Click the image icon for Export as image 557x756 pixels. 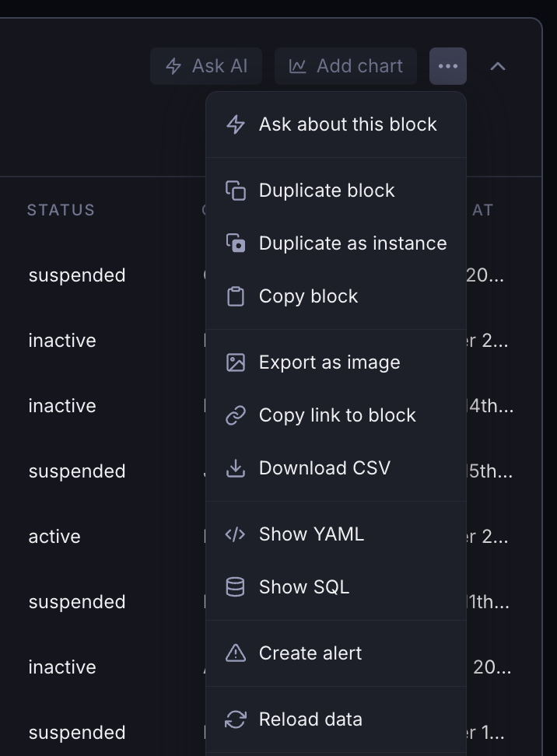click(x=235, y=362)
